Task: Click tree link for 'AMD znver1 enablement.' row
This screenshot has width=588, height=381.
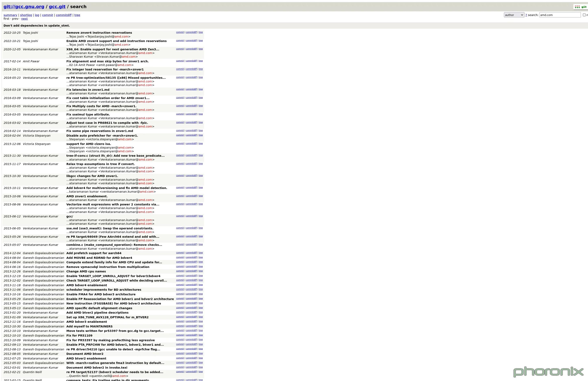Action: coord(201,196)
